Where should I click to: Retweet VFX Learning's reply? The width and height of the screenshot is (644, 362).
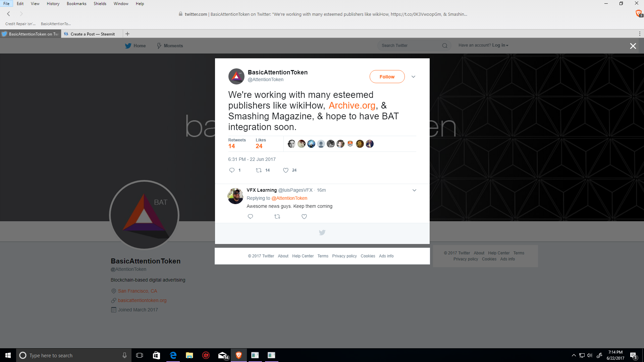point(277,217)
